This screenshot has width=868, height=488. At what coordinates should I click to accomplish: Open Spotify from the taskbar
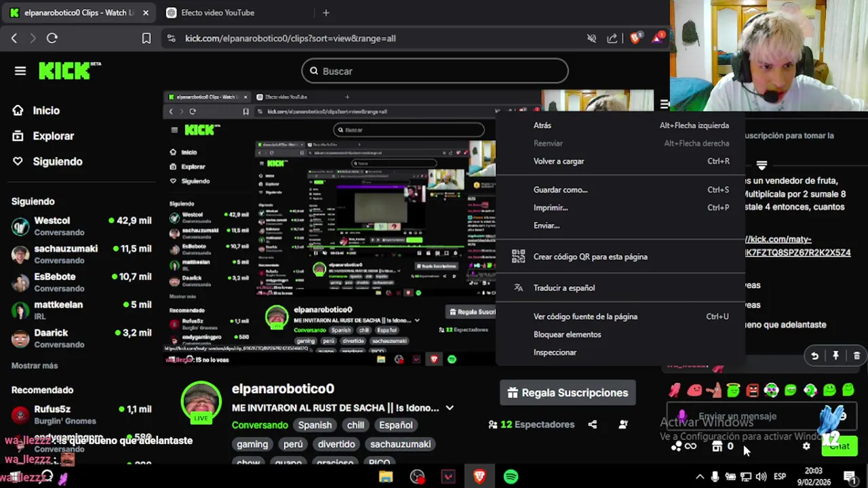point(511,477)
